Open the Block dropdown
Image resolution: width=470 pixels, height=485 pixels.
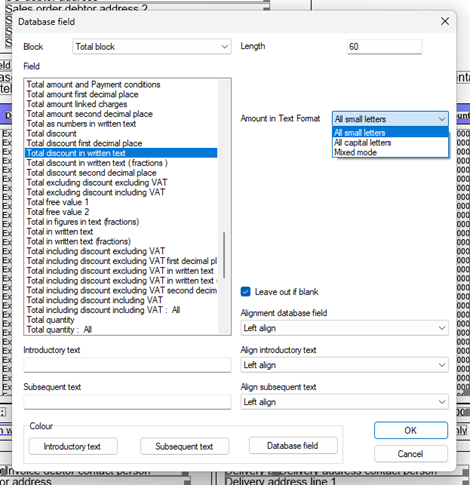pyautogui.click(x=152, y=47)
